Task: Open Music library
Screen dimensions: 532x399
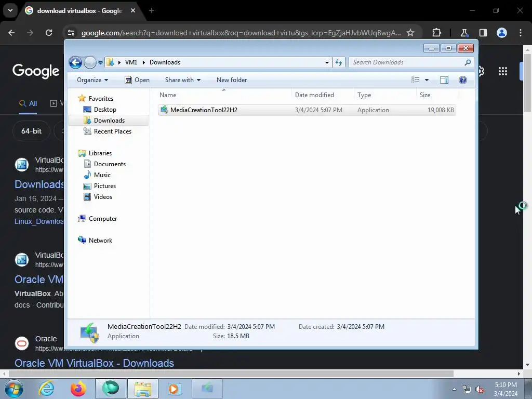Action: click(102, 175)
